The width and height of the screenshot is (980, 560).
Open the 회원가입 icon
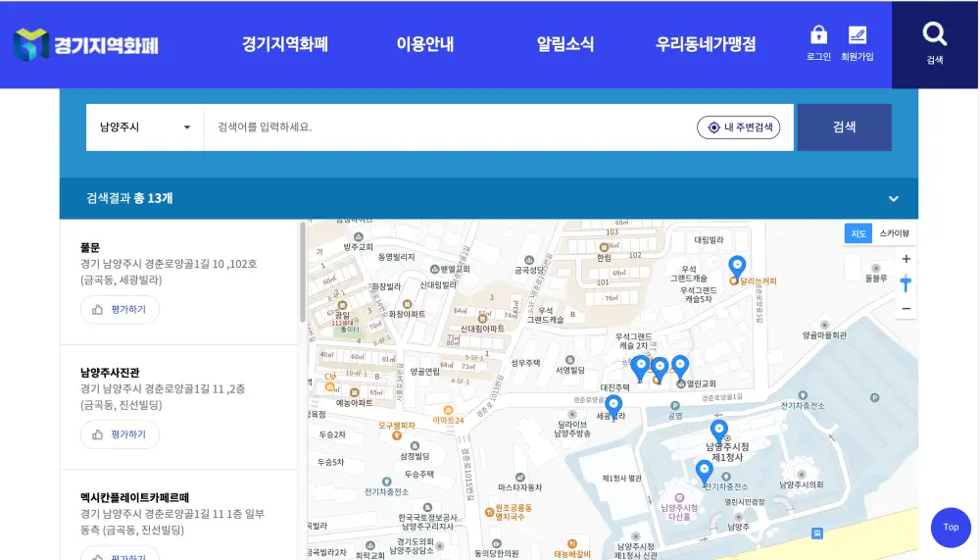point(857,42)
